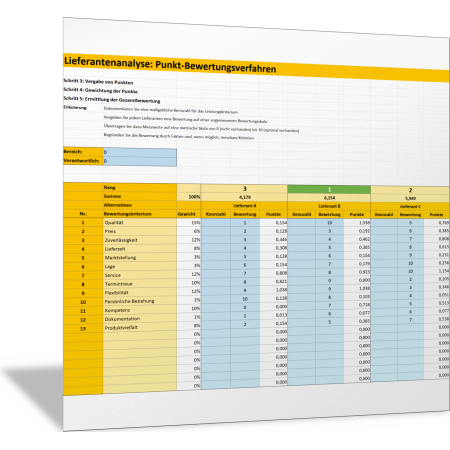Select the Termintreue criterion cell
This screenshot has height=450, width=450.
tap(140, 284)
